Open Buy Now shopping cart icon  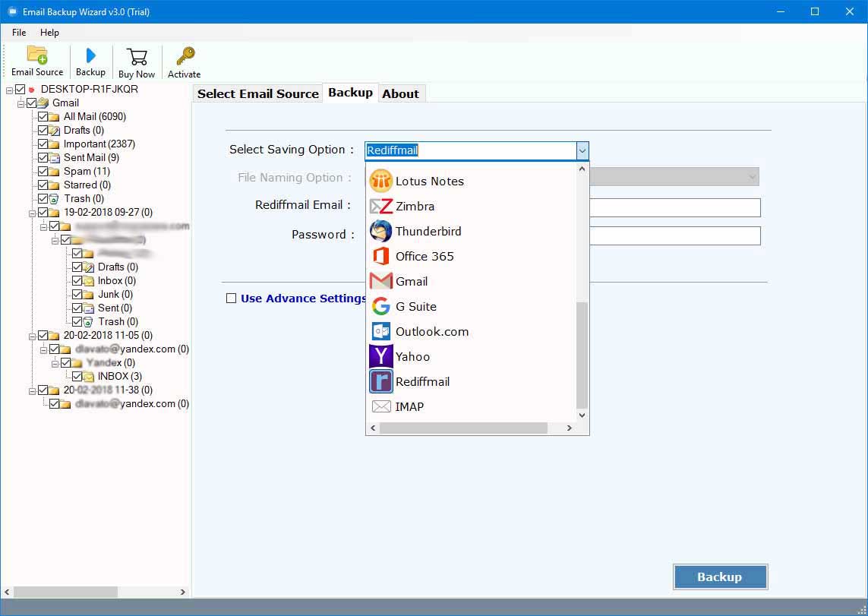[137, 56]
